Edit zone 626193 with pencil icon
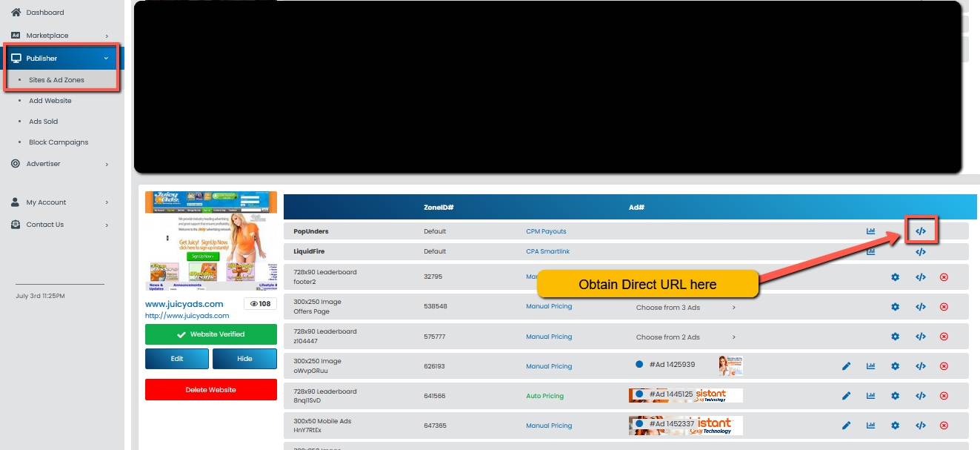Image resolution: width=980 pixels, height=450 pixels. click(x=847, y=366)
